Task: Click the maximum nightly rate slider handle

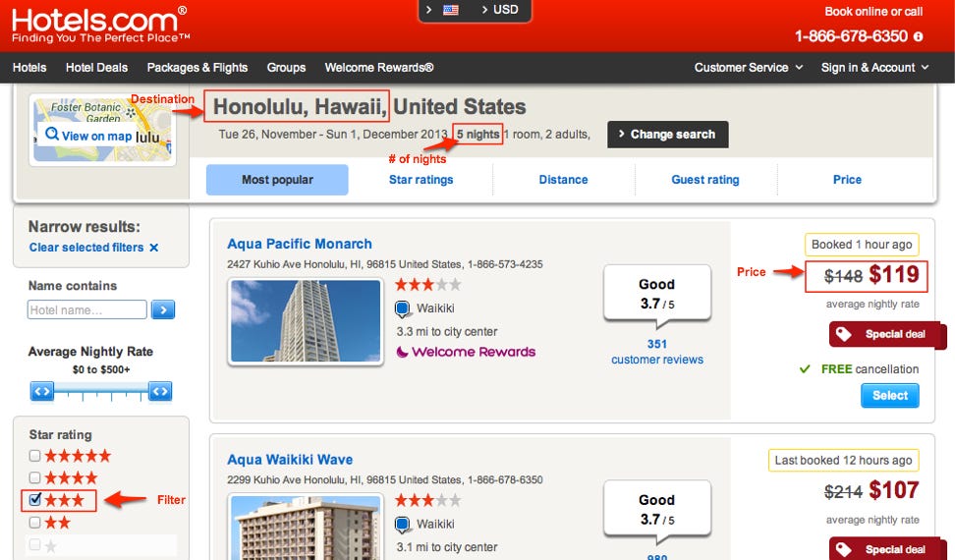Action: tap(160, 391)
